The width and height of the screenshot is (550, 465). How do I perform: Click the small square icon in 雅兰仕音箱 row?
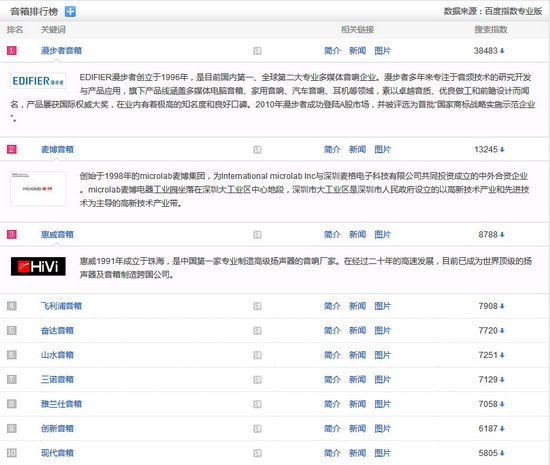(x=257, y=405)
